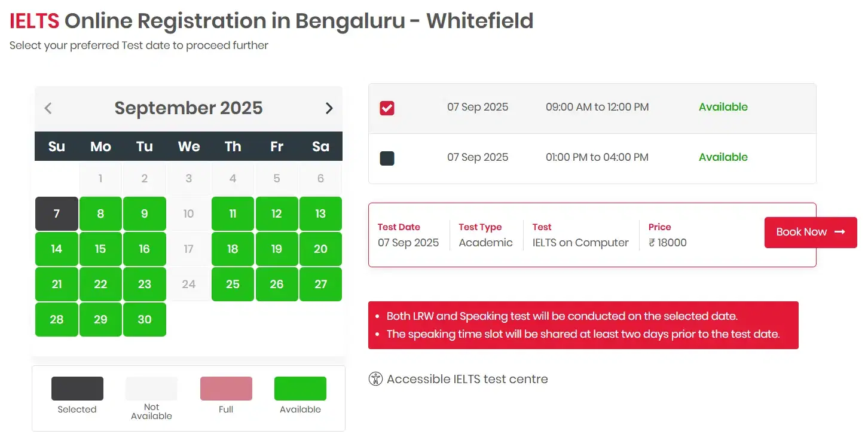
Task: Click the dark Selected legend swatch
Action: 77,387
